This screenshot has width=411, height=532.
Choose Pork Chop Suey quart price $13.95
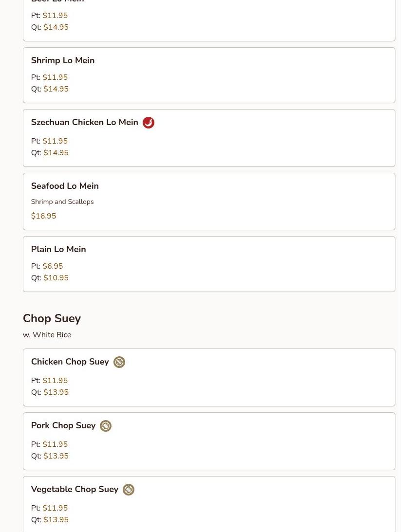[56, 456]
